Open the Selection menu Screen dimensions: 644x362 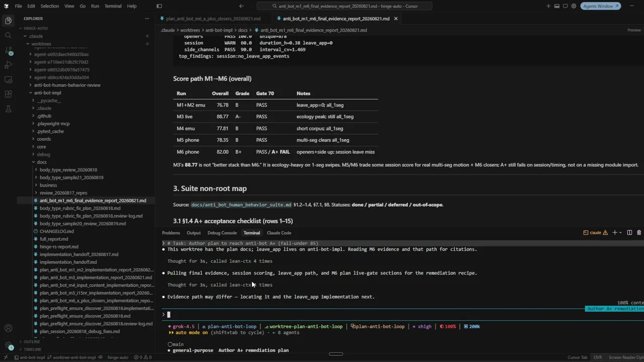(49, 6)
